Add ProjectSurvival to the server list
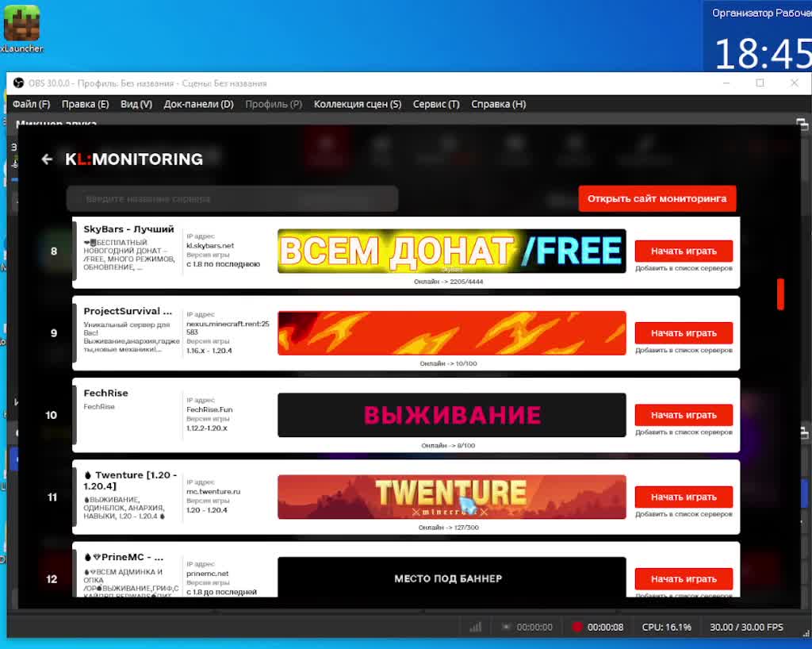812x649 pixels. [684, 350]
